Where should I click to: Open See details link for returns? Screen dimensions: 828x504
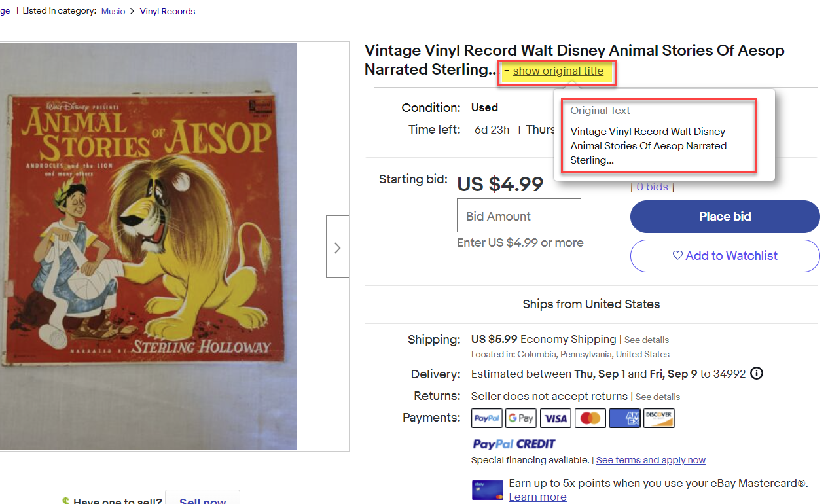(x=658, y=397)
